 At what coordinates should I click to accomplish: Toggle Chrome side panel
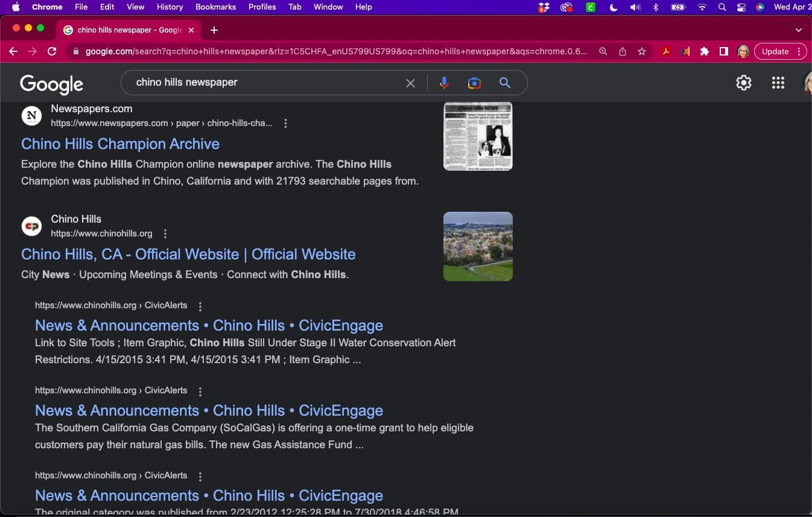tap(723, 52)
